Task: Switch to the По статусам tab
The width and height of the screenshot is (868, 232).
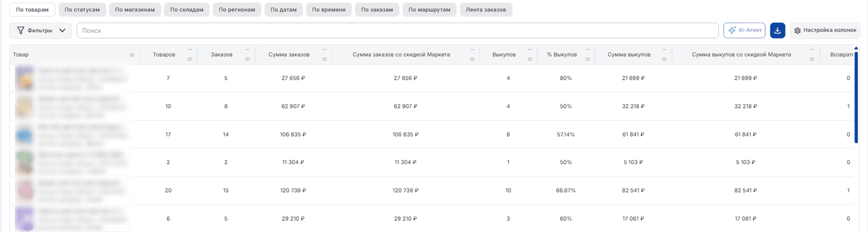Action: [81, 10]
